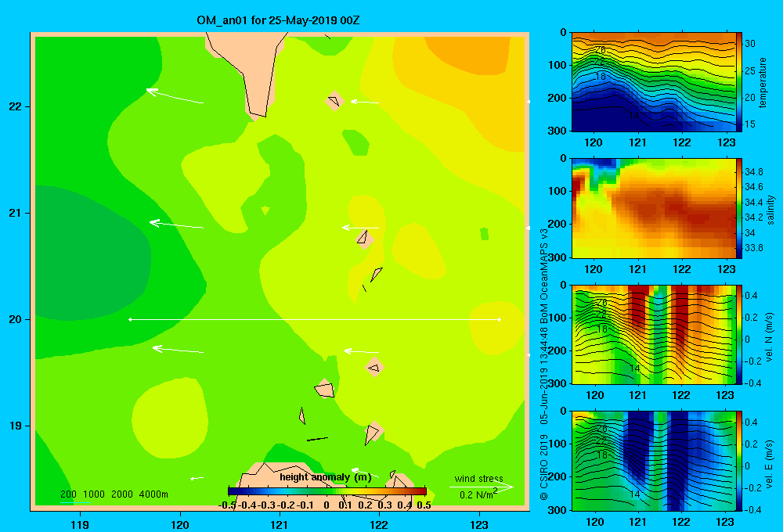Click the "© CSIRO 2019" copyright text
Screen dimensions: 783x532
click(x=544, y=467)
